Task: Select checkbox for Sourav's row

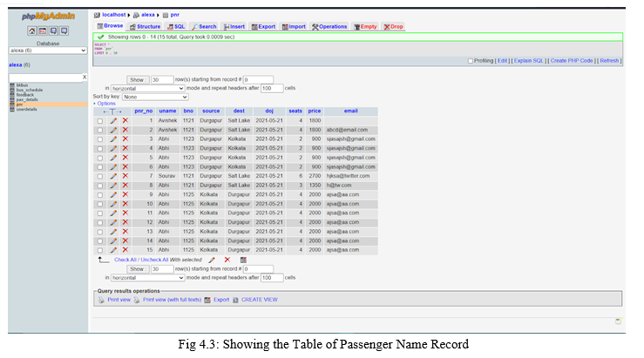Action: click(100, 177)
